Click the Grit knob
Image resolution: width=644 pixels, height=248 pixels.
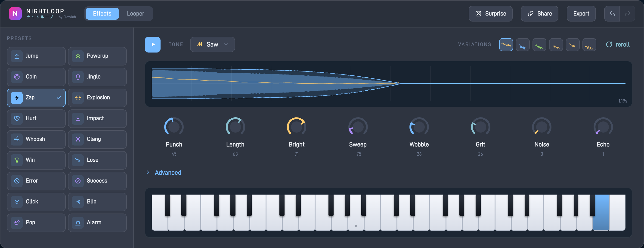point(480,127)
